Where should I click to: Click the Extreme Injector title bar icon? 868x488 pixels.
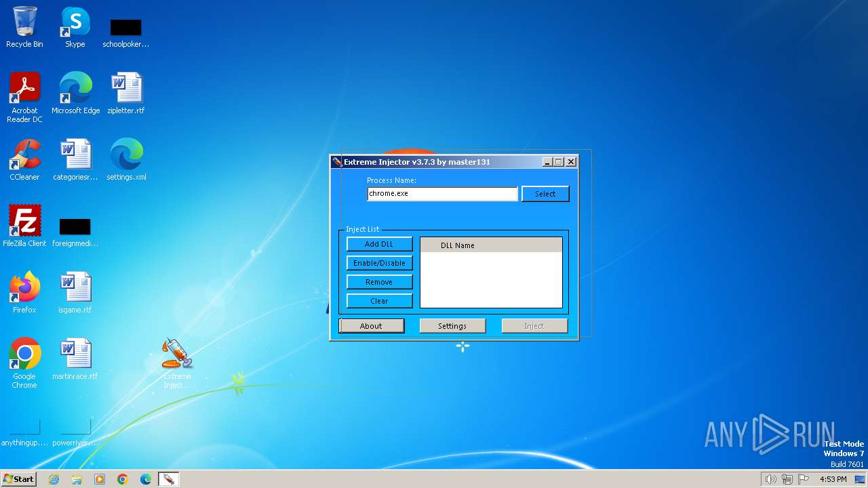click(x=337, y=162)
